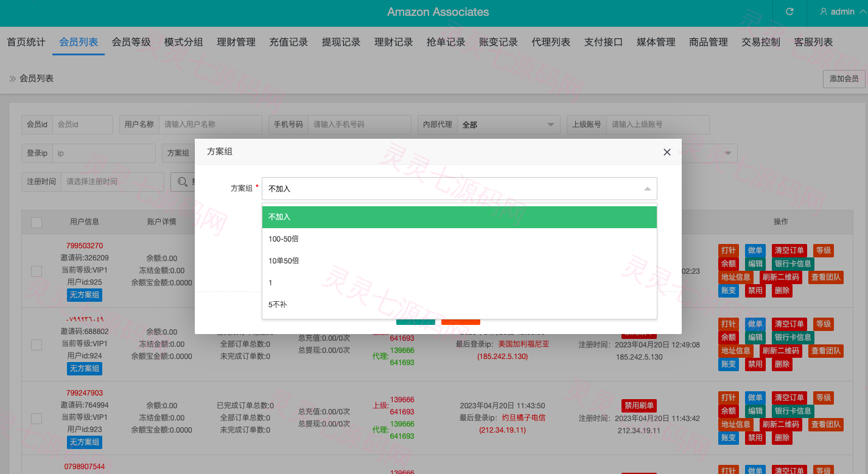Click 银行卡信息 for user 799503270
The width and height of the screenshot is (868, 474).
pos(793,264)
